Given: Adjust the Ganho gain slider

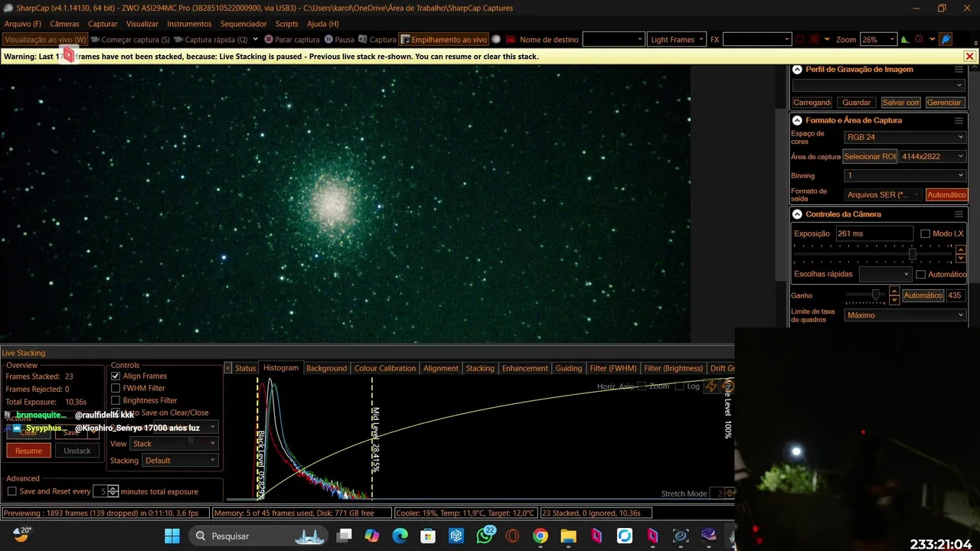Looking at the screenshot, I should [x=875, y=295].
